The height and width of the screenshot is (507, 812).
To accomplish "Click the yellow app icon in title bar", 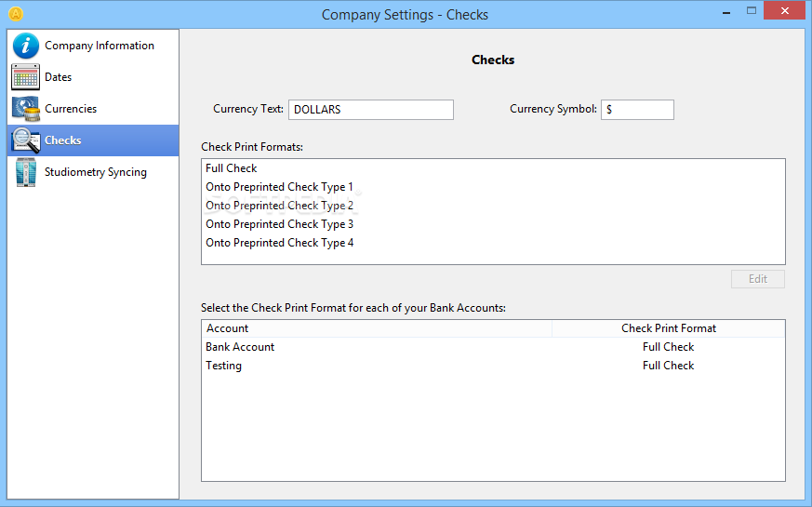I will [16, 14].
